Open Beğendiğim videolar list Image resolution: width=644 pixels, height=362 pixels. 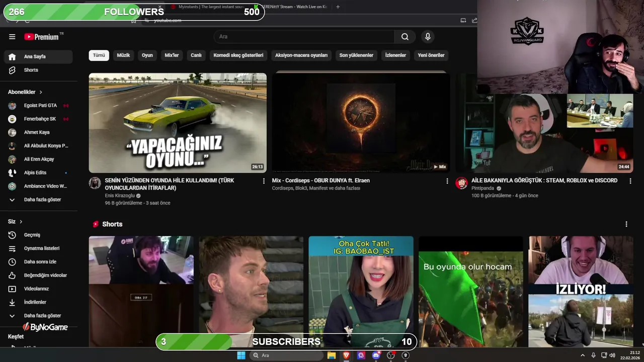click(38, 276)
